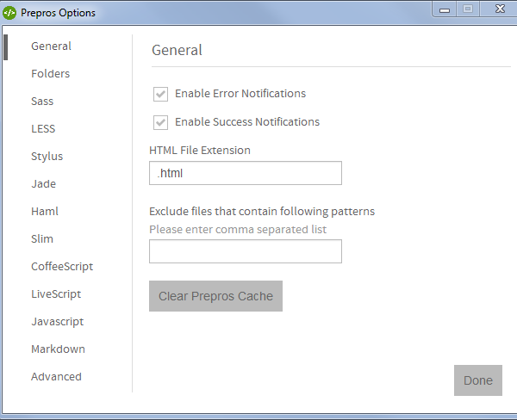Open Slim settings
The height and width of the screenshot is (420, 517).
[x=42, y=238]
